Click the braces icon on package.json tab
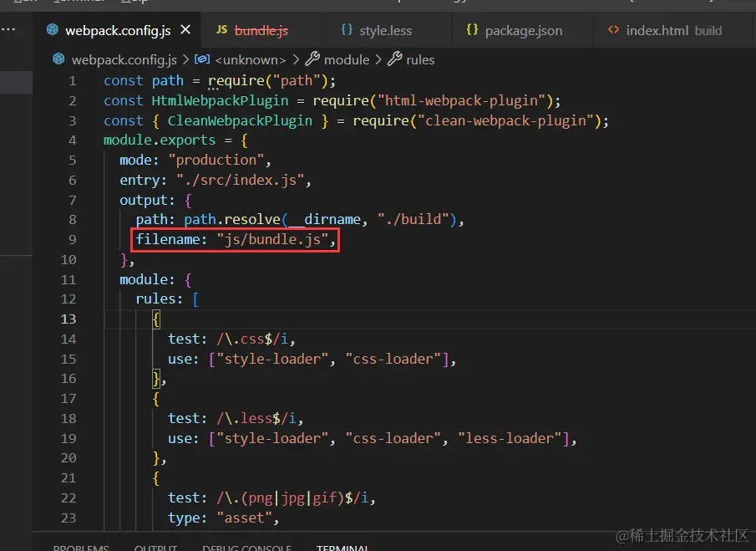 [x=472, y=30]
